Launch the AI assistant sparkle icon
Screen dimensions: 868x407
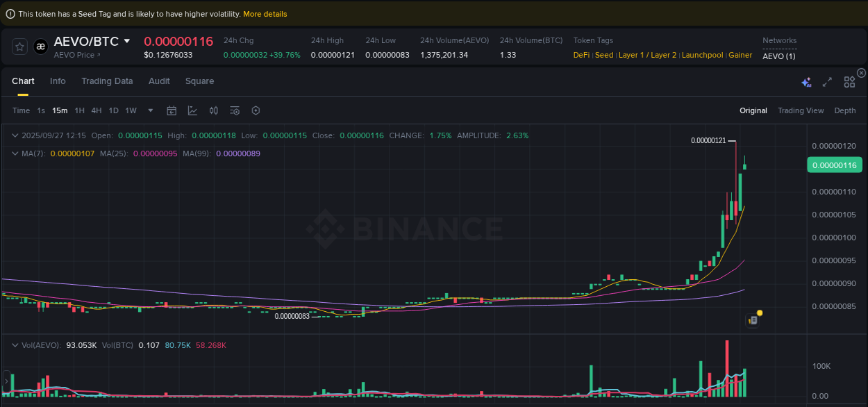pos(806,81)
